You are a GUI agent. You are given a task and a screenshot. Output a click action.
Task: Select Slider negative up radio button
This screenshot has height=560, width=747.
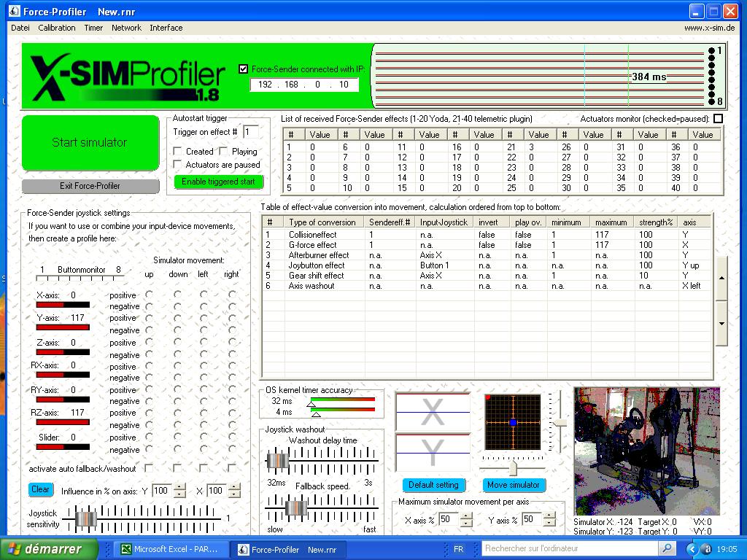tap(149, 449)
